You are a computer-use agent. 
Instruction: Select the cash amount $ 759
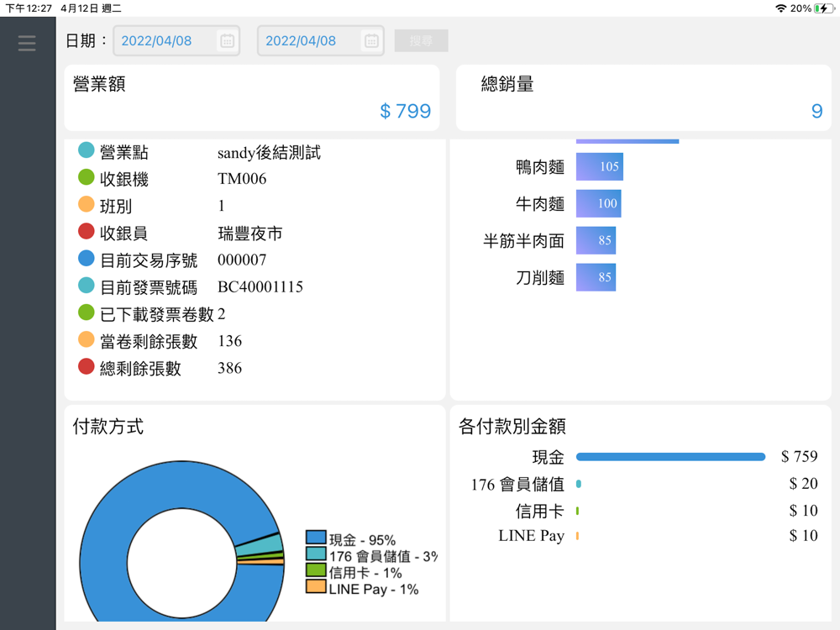pos(800,456)
